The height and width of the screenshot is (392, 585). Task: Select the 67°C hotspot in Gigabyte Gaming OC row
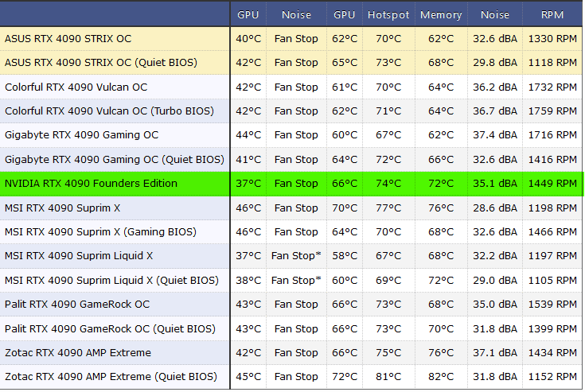388,135
